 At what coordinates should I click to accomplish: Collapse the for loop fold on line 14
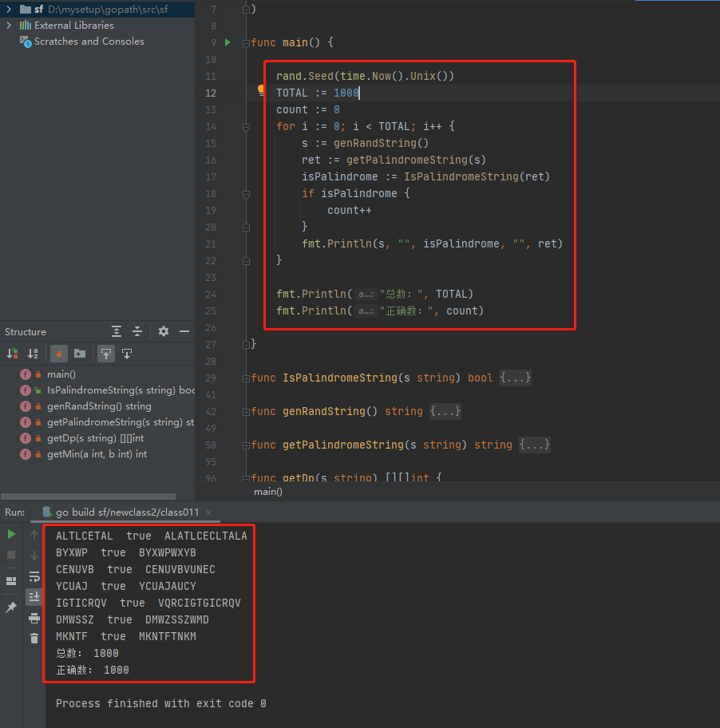click(246, 127)
